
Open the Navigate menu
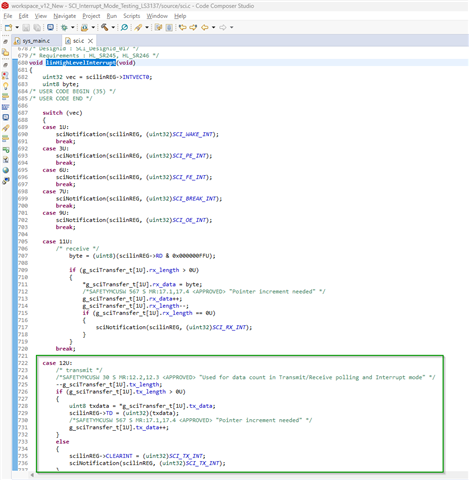point(65,16)
